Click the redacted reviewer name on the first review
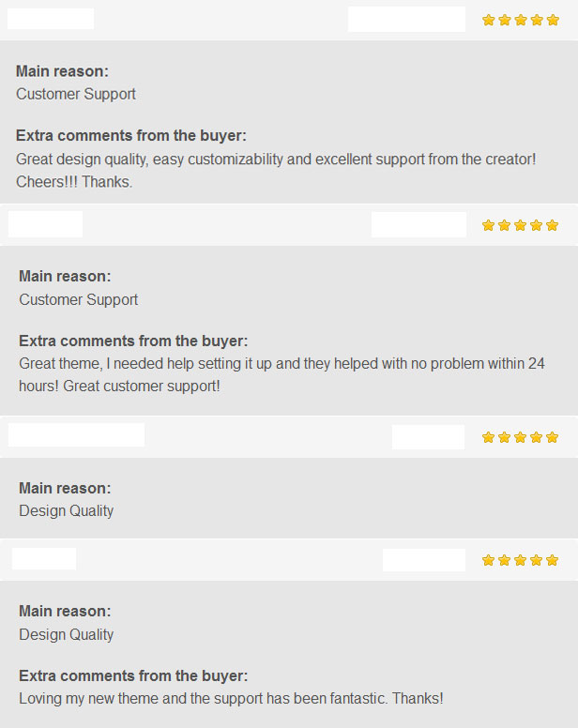Viewport: 578px width, 728px height. pyautogui.click(x=51, y=19)
